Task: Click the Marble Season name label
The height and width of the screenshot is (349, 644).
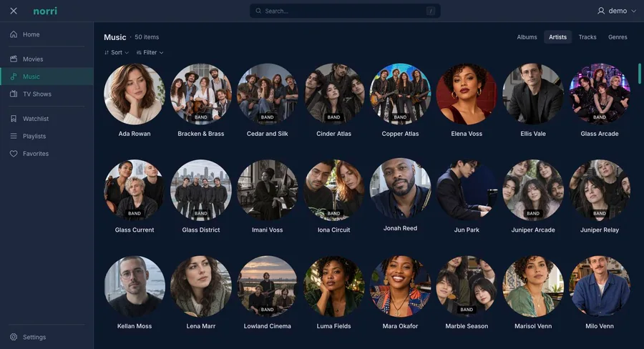Action: click(x=467, y=326)
